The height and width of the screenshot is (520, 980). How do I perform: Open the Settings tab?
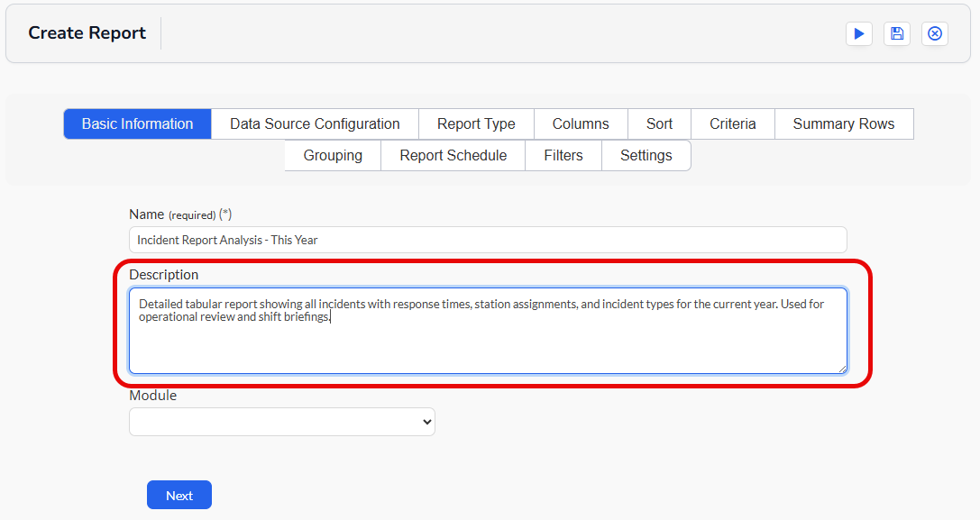(646, 155)
